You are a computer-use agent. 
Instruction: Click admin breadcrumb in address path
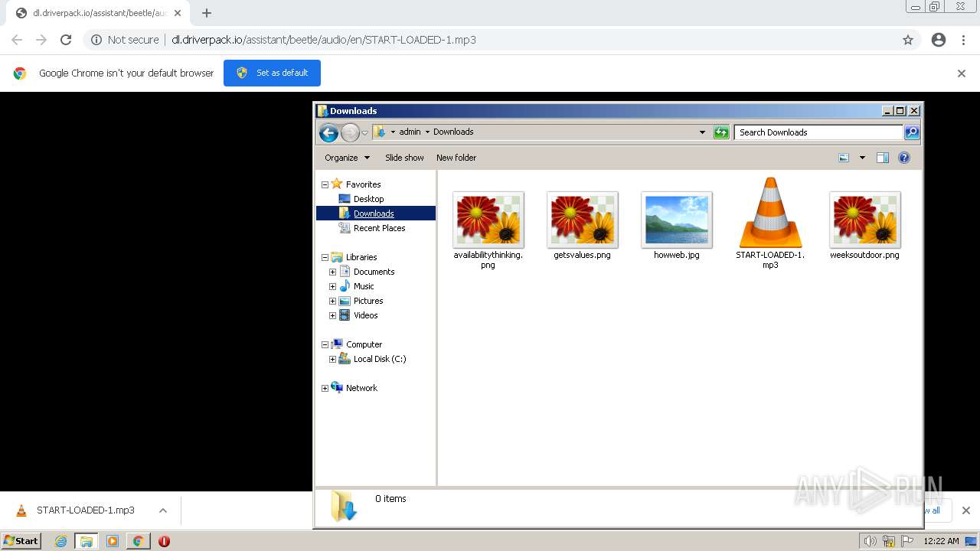410,132
